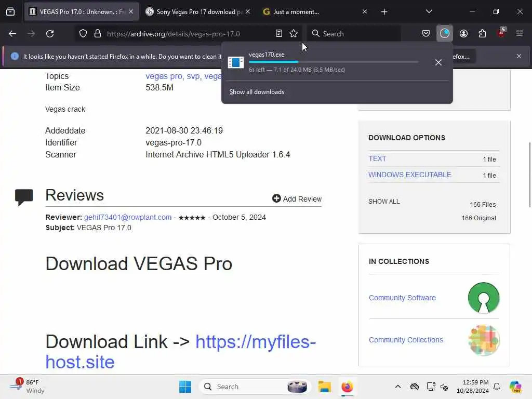Screen dimensions: 532x399
Task: Go back to previous page
Action: 12,34
